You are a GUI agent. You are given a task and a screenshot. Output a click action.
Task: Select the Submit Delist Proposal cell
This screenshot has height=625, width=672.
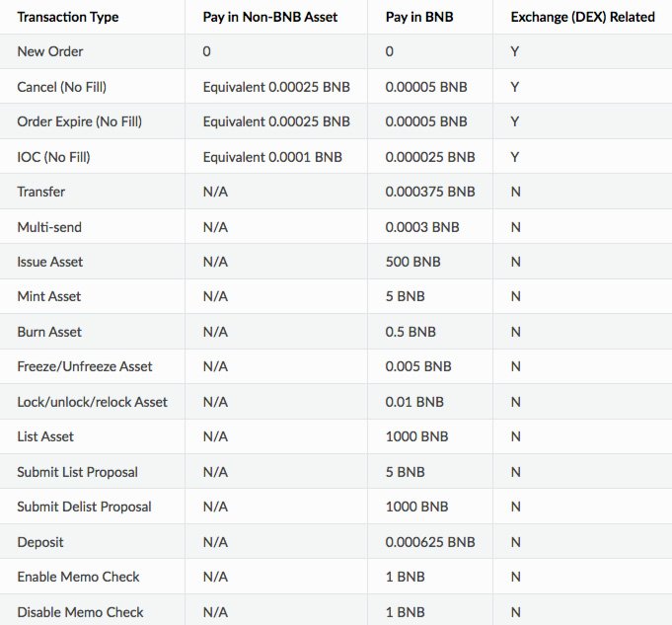pos(84,507)
